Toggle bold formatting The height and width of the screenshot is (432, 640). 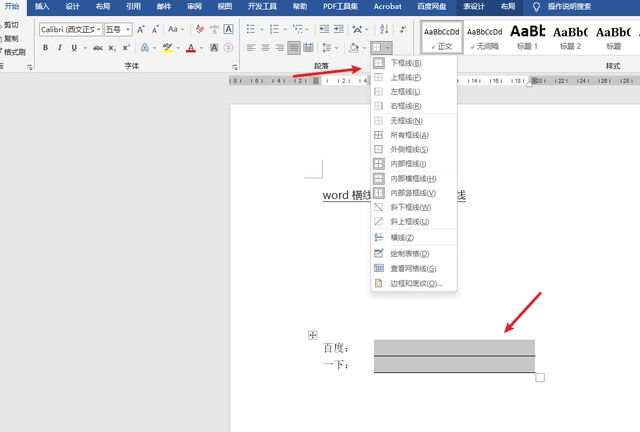click(x=46, y=48)
